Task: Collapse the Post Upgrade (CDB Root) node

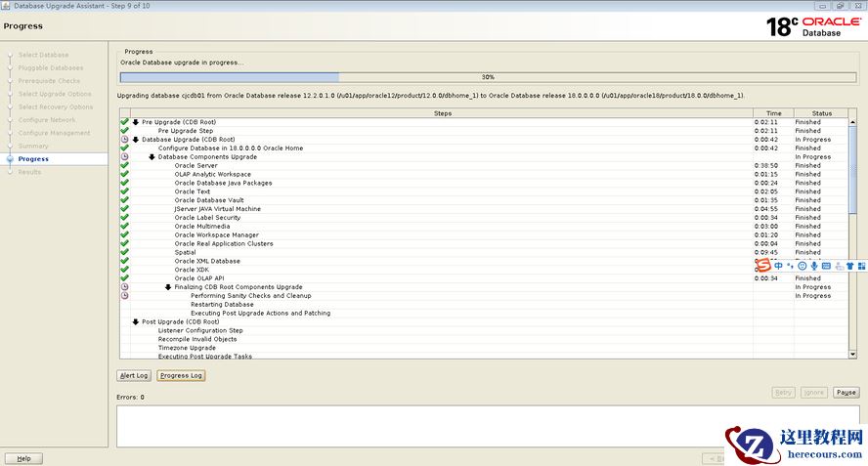Action: [136, 321]
